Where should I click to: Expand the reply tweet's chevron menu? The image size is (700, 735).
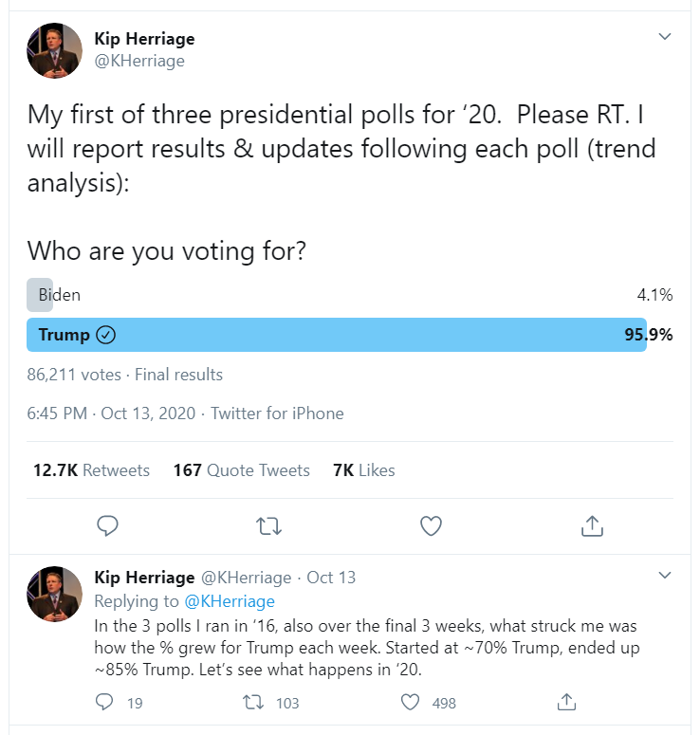tap(665, 576)
